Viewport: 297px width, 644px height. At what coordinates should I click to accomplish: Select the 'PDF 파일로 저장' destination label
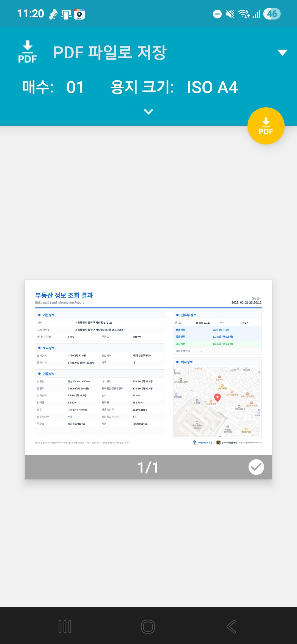point(110,52)
